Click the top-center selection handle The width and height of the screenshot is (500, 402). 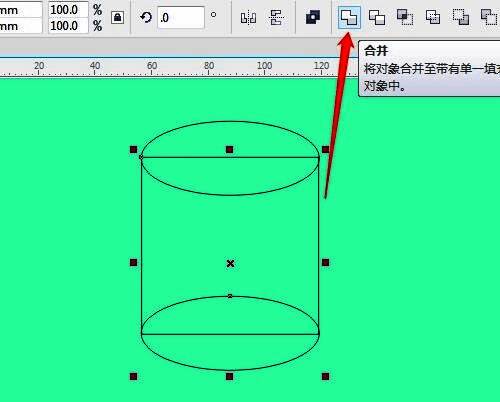(229, 149)
